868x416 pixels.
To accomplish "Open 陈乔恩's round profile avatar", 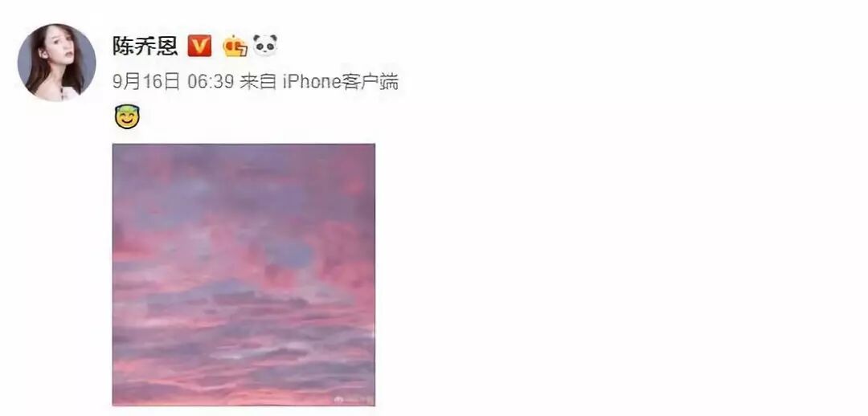I will (x=56, y=62).
